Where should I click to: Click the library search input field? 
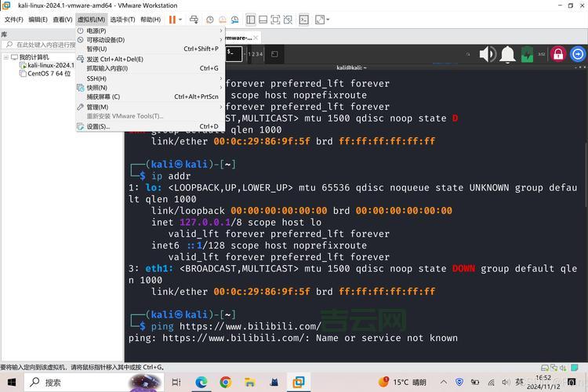43,45
